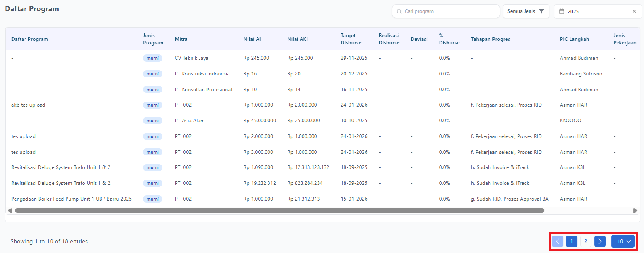Click the calendar icon in year field
This screenshot has height=253, width=644.
pos(562,11)
